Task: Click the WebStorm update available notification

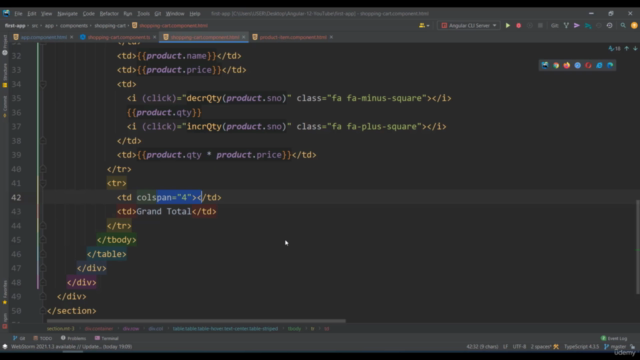Action: coord(71,347)
